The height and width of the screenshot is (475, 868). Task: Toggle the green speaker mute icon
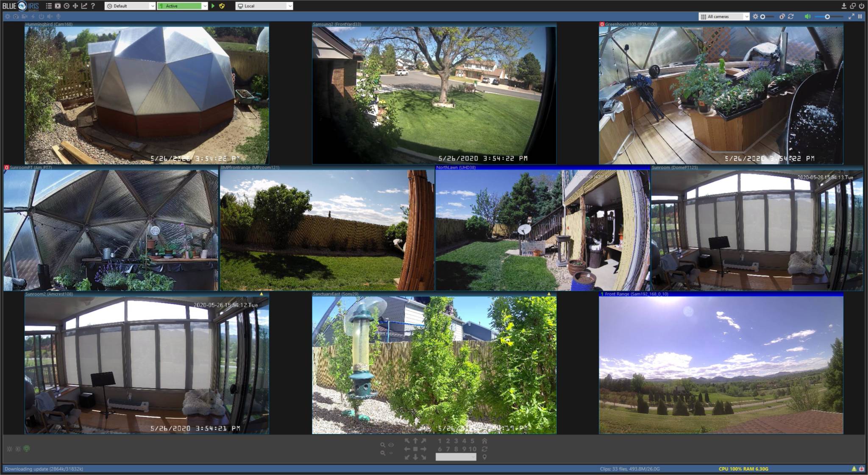(x=807, y=17)
